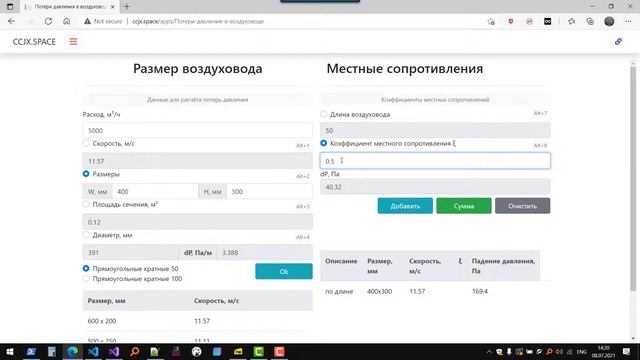Add this page to favorites star icon
Screen dimensions: 640x360
coord(491,21)
